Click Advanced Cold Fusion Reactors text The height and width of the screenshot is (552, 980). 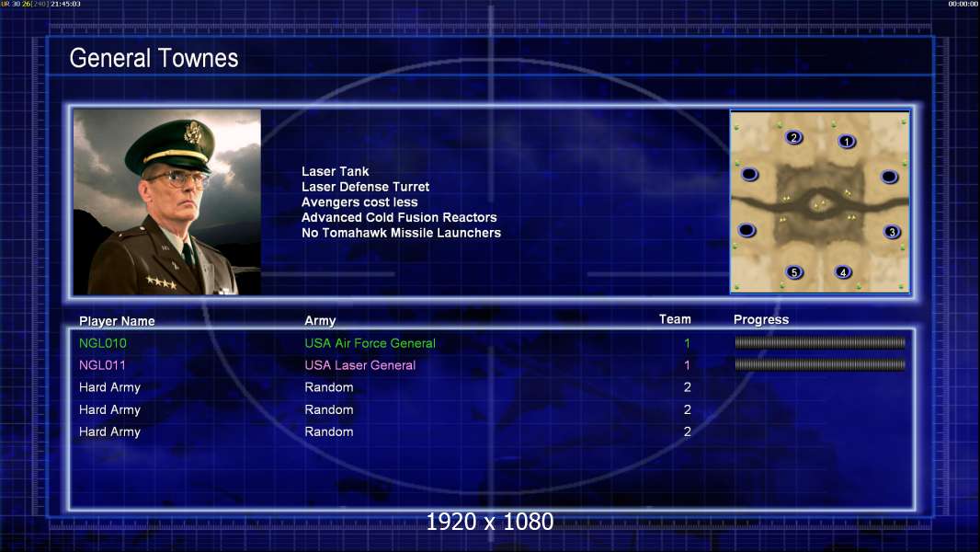coord(399,217)
